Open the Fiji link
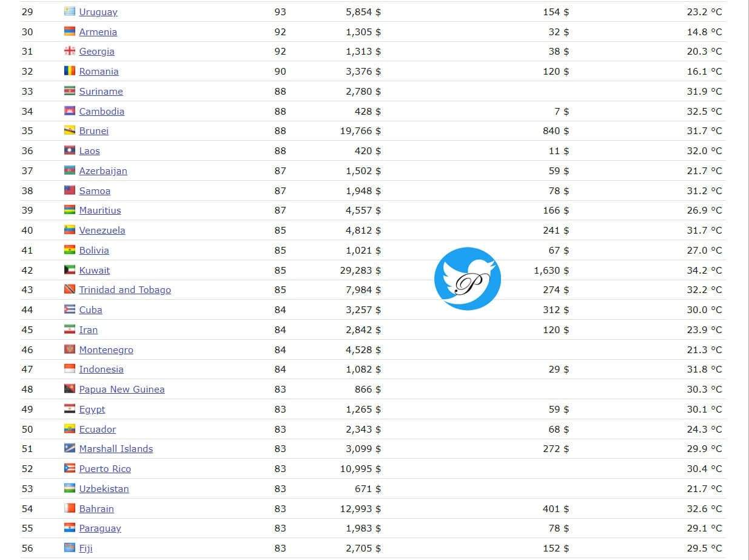The image size is (749, 560). [86, 548]
